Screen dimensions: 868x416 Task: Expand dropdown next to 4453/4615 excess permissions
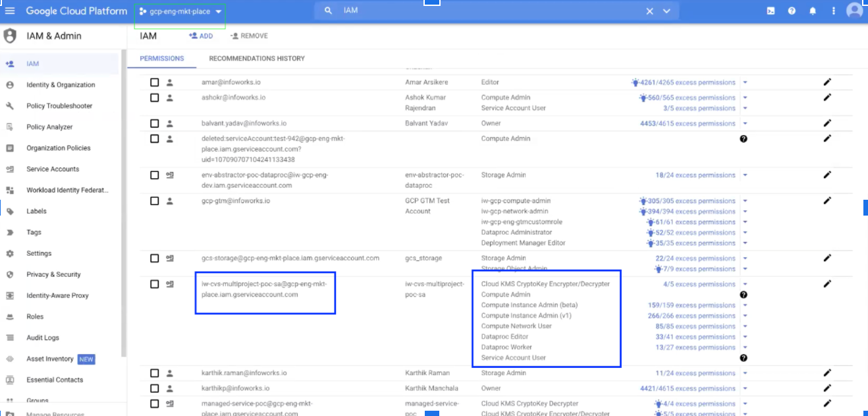[745, 123]
